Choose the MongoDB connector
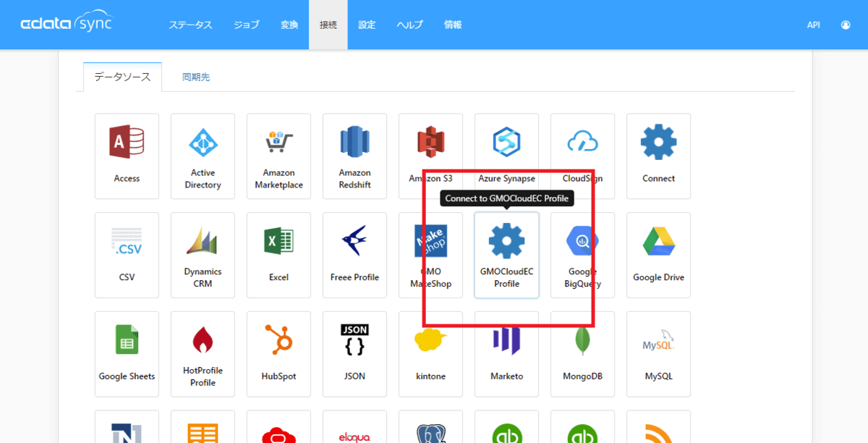The width and height of the screenshot is (868, 443). [x=582, y=354]
